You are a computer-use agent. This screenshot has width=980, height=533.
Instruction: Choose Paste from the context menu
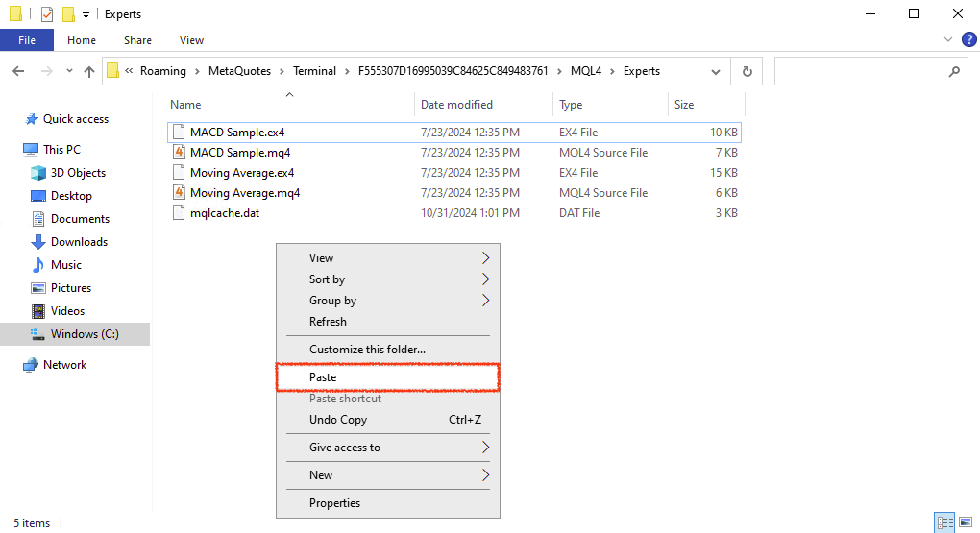[388, 377]
